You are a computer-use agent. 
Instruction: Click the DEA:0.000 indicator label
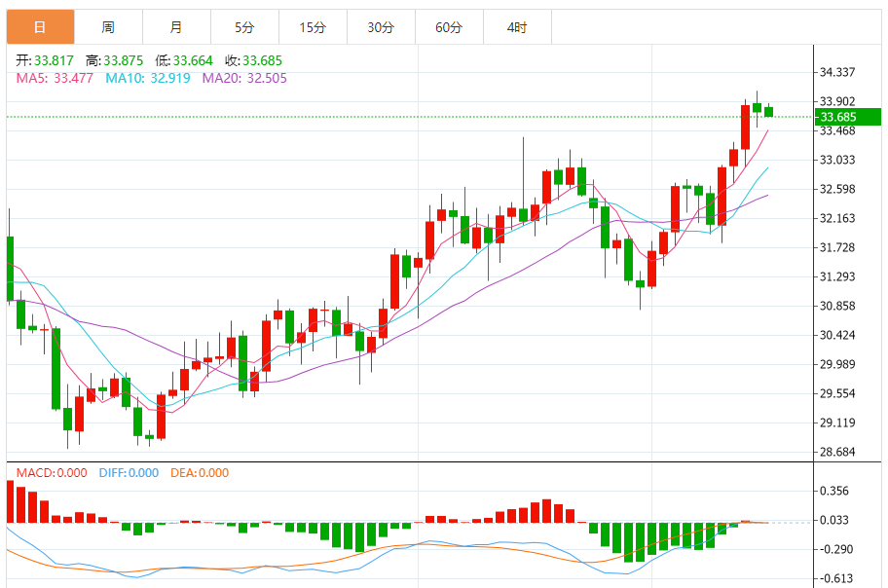coord(200,473)
